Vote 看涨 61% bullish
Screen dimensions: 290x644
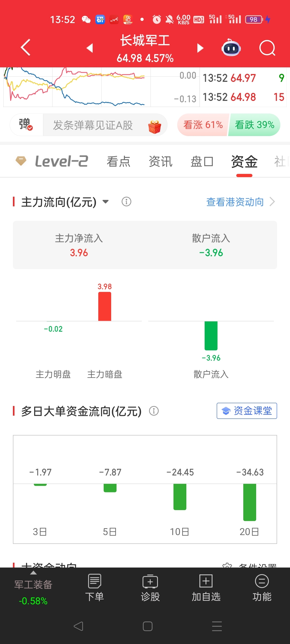tap(203, 125)
